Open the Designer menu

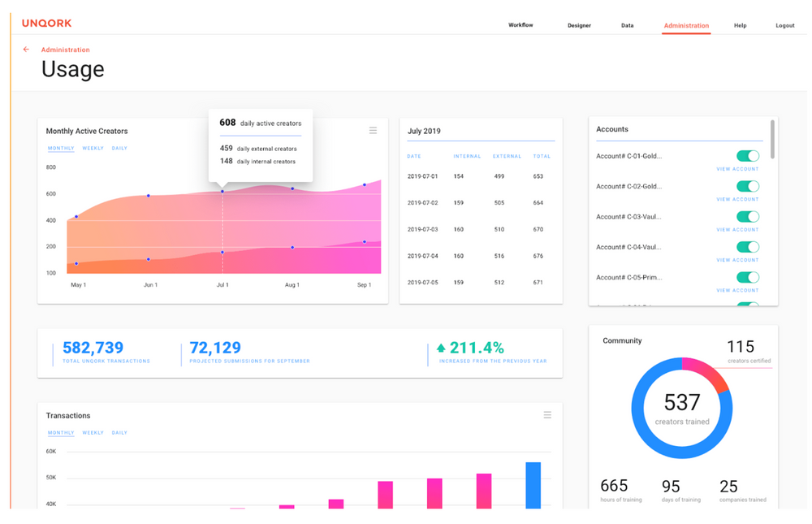click(x=579, y=25)
